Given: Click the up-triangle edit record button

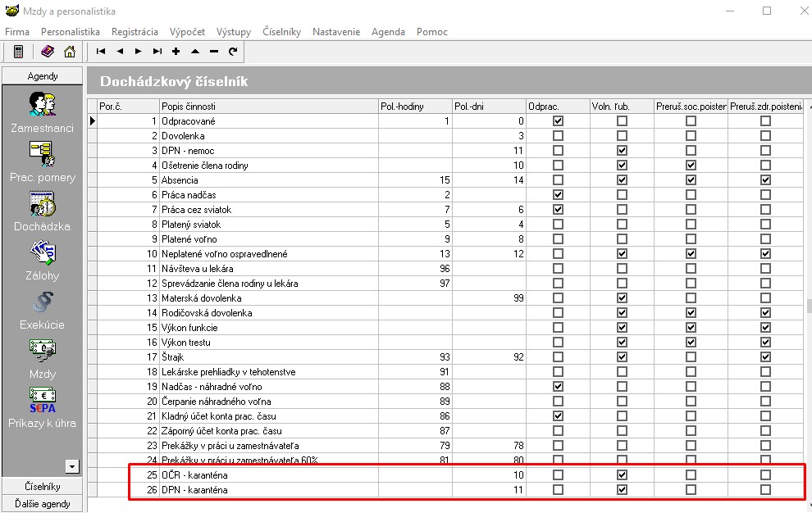Looking at the screenshot, I should [195, 52].
